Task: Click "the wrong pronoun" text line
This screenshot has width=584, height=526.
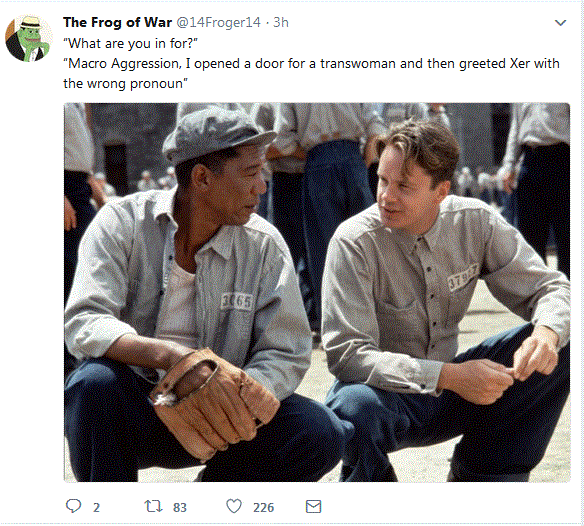Action: click(x=125, y=83)
